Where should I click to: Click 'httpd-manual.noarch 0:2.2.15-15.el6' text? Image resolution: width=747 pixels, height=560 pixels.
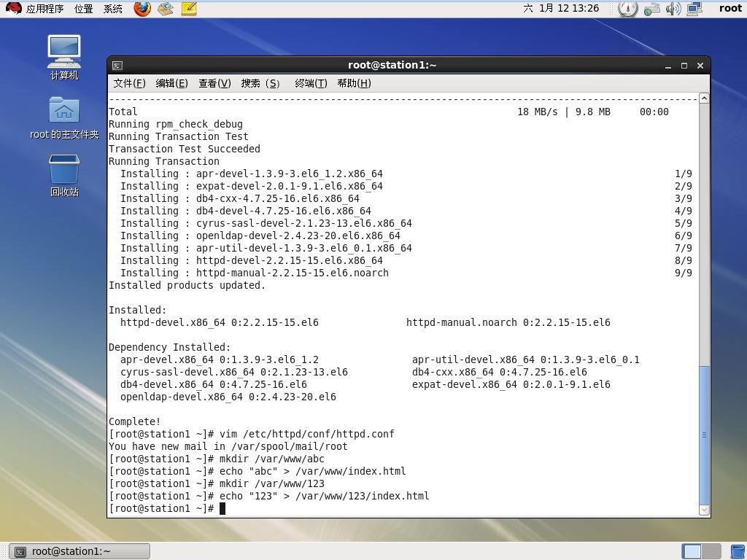point(508,322)
